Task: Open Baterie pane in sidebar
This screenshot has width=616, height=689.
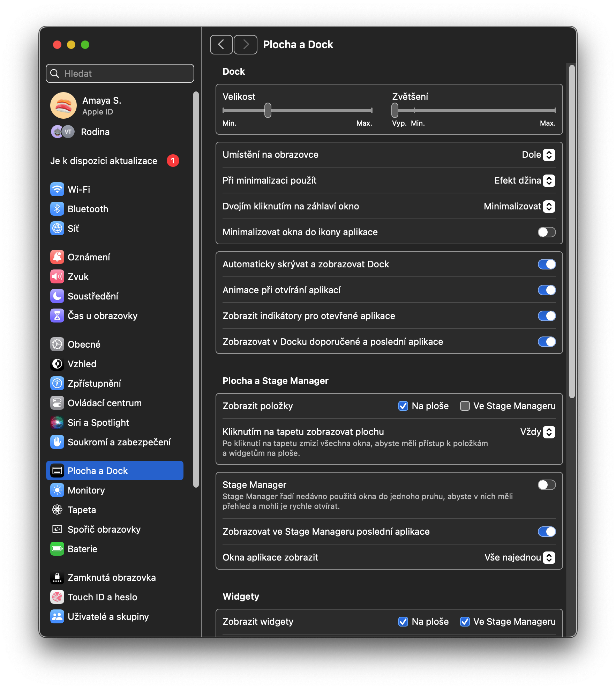Action: (x=115, y=549)
